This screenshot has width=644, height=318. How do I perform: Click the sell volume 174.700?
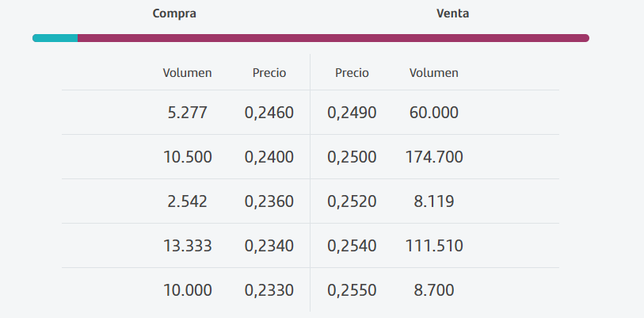click(434, 157)
